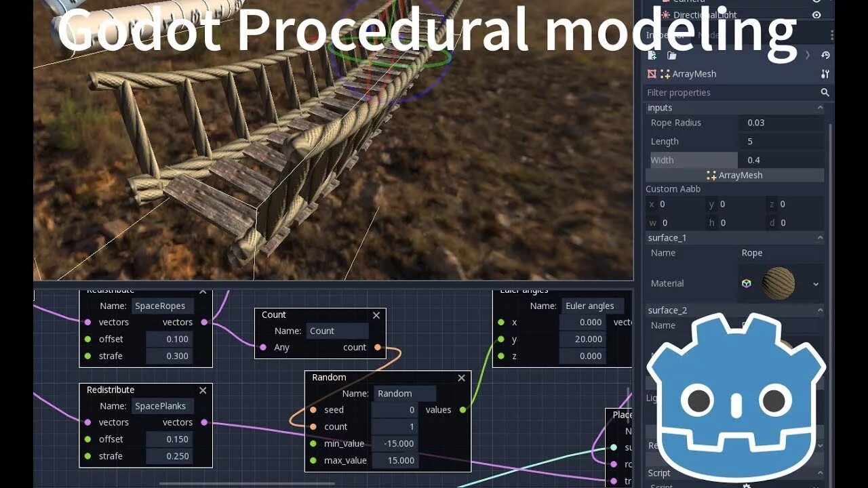Viewport: 868px width, 488px height.
Task: Click the Euler angles y input port
Action: [x=501, y=339]
